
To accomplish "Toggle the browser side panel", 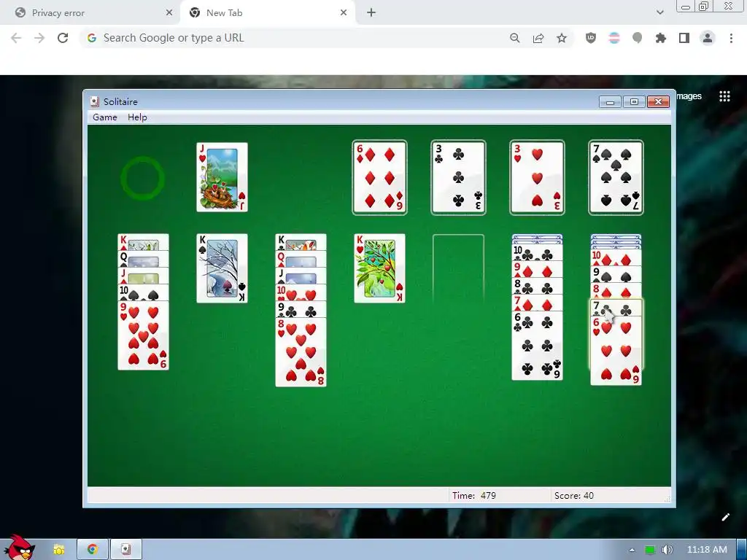I will (684, 38).
